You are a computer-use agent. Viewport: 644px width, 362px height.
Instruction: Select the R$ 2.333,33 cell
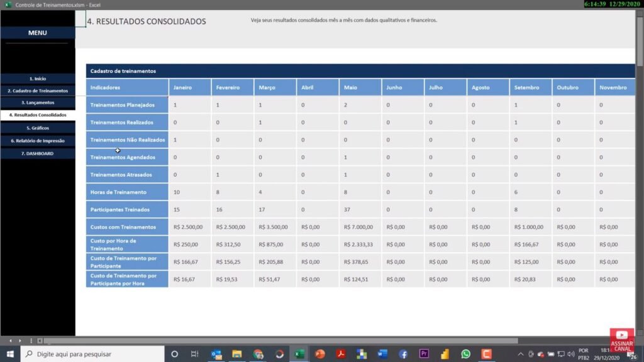360,244
